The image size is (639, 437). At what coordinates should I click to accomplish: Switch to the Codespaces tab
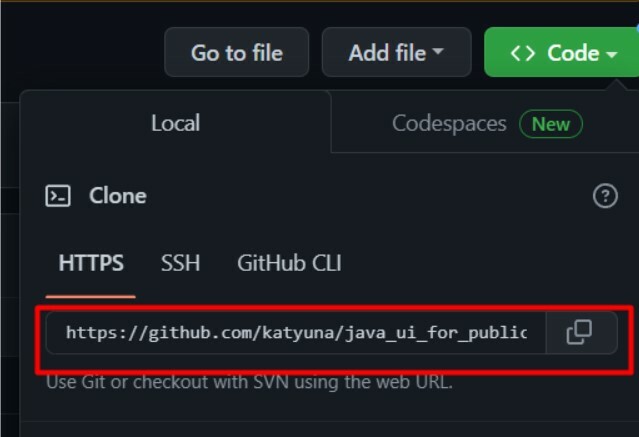485,124
